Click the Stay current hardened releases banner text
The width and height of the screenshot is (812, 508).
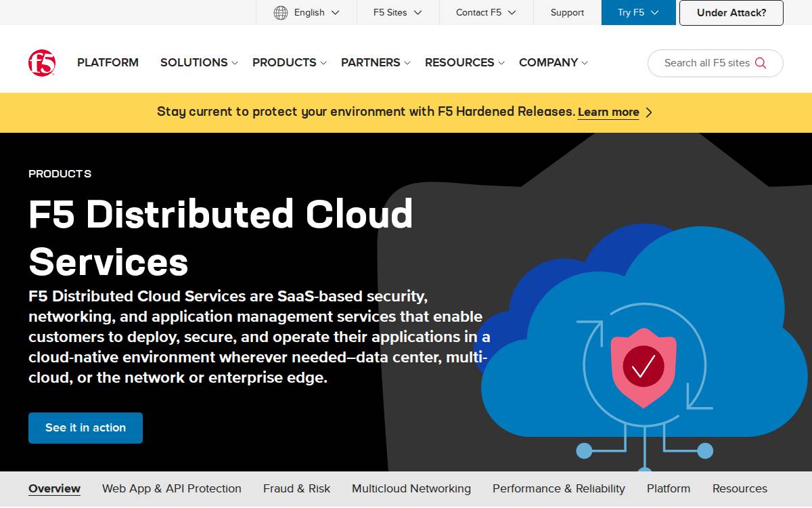click(x=366, y=112)
